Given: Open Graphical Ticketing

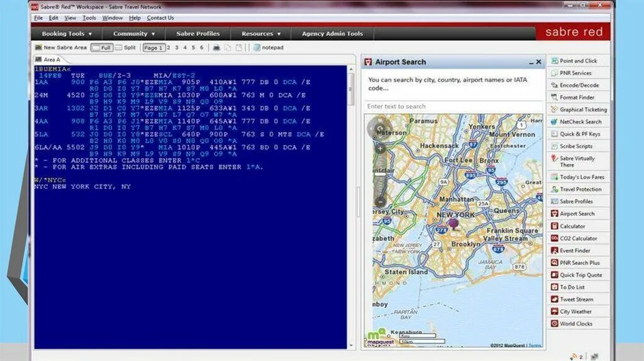Looking at the screenshot, I should tap(578, 109).
